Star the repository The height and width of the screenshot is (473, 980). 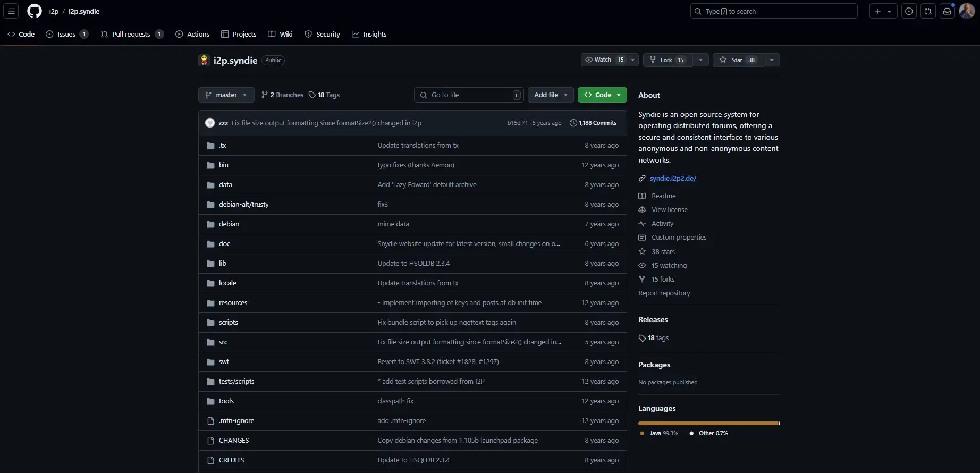(x=738, y=60)
